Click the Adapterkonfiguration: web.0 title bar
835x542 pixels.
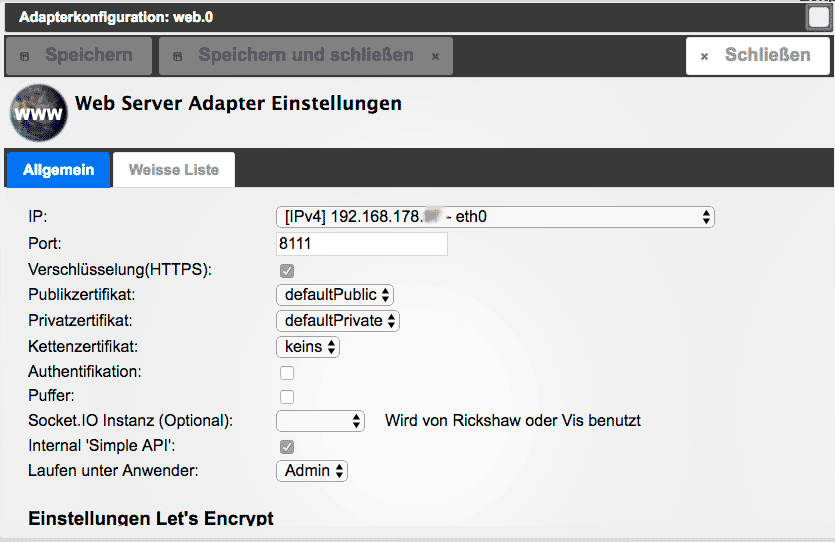(116, 18)
